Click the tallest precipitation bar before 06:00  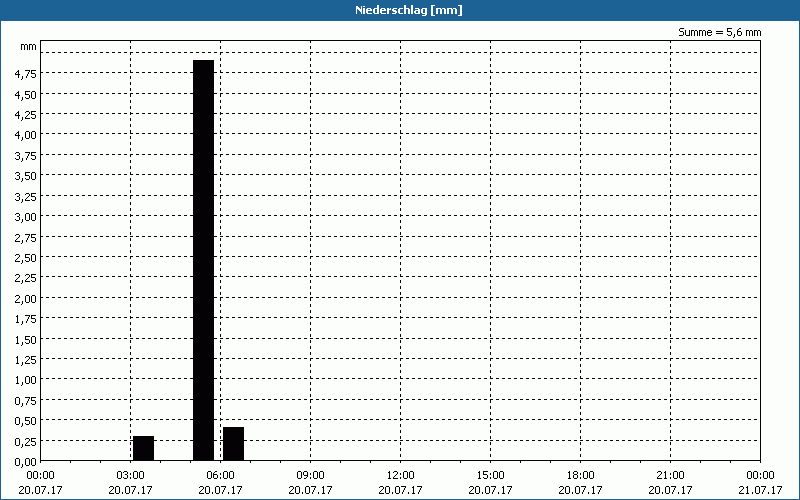pyautogui.click(x=203, y=260)
